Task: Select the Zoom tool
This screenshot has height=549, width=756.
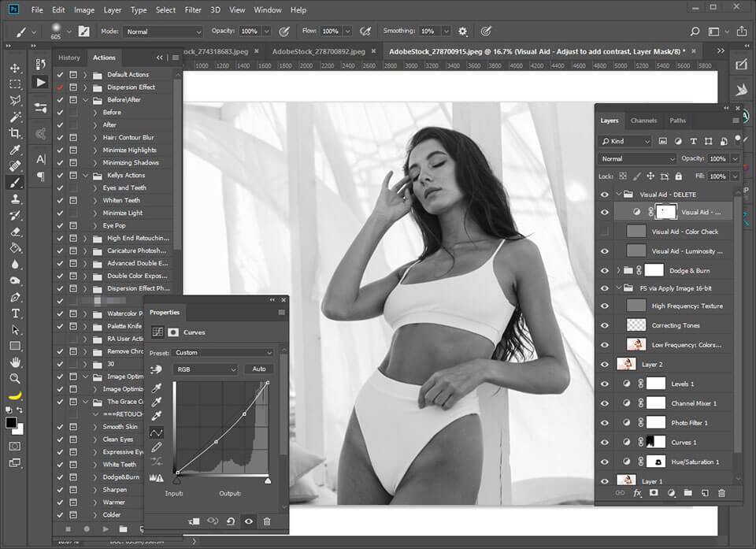Action: (15, 378)
